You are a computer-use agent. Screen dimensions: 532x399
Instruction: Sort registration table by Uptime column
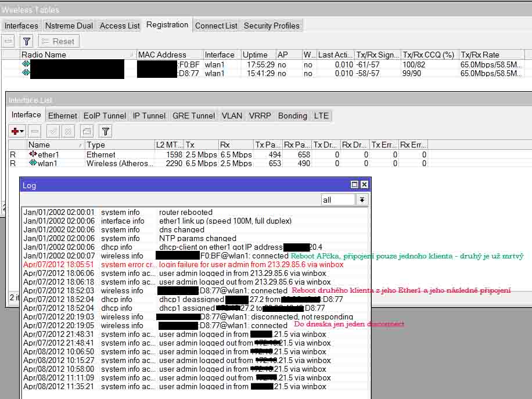coord(258,55)
